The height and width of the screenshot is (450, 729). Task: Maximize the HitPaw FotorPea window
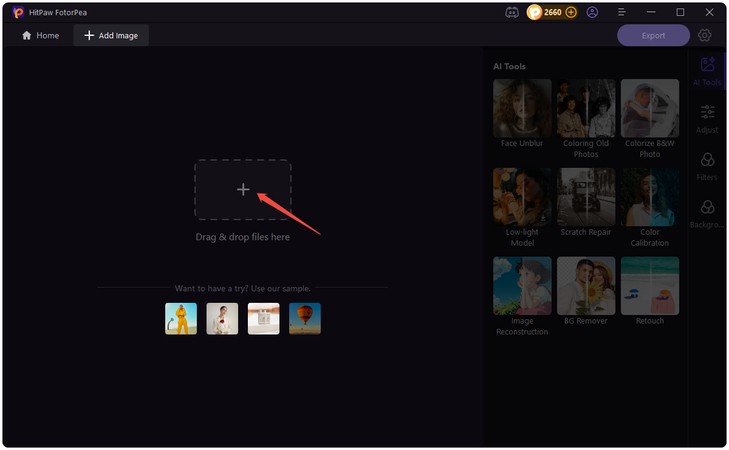click(x=680, y=13)
